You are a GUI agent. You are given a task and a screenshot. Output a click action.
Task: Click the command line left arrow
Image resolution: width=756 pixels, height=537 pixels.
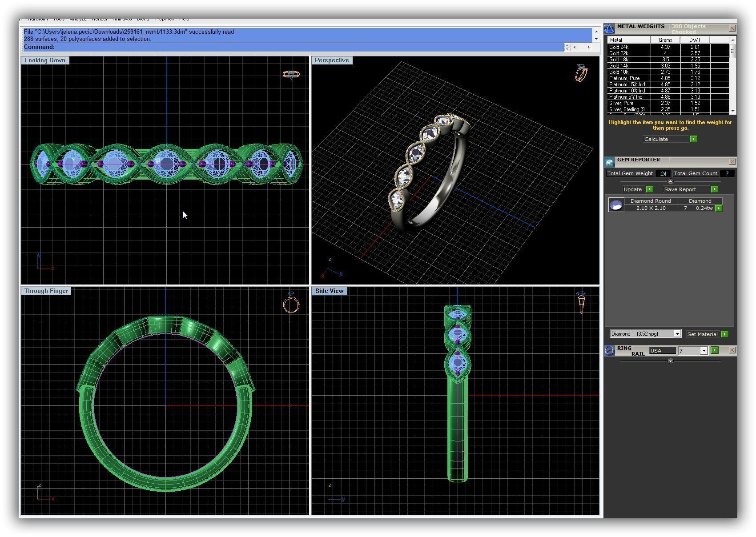click(x=575, y=47)
